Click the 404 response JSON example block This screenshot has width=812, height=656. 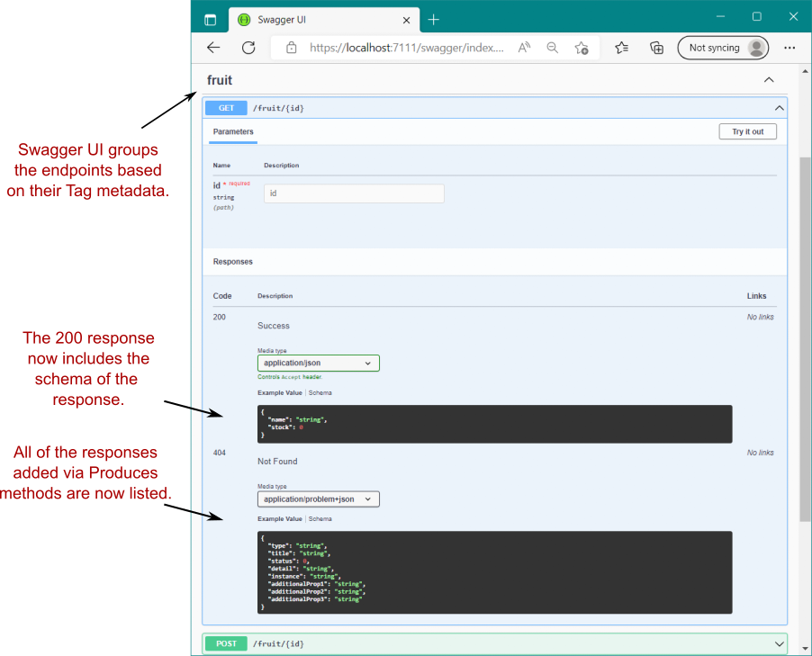[x=494, y=572]
